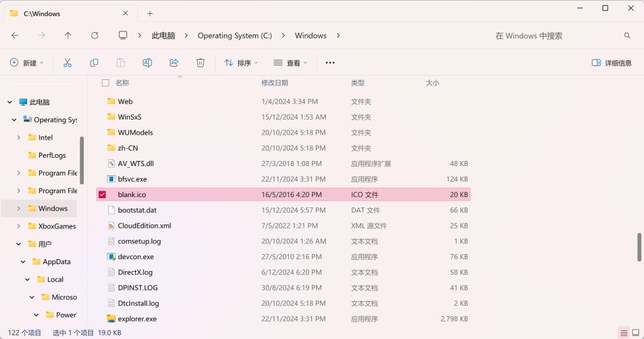Image resolution: width=644 pixels, height=339 pixels.
Task: Go up one folder level
Action: point(68,36)
